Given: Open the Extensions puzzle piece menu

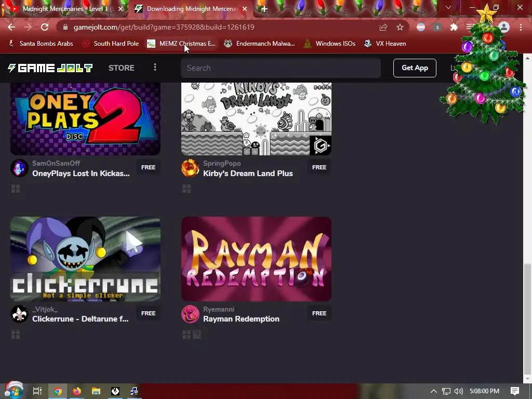Looking at the screenshot, I should pyautogui.click(x=454, y=27).
